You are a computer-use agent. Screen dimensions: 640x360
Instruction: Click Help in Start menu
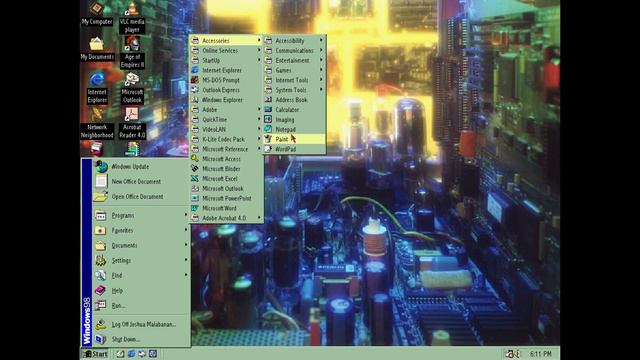click(141, 291)
